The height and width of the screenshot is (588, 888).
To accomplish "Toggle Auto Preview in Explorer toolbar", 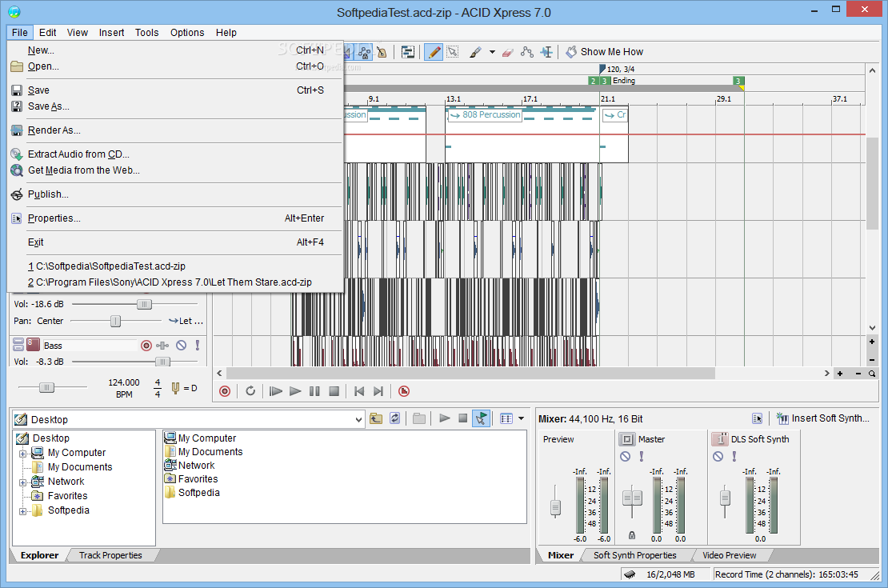I will pos(481,418).
